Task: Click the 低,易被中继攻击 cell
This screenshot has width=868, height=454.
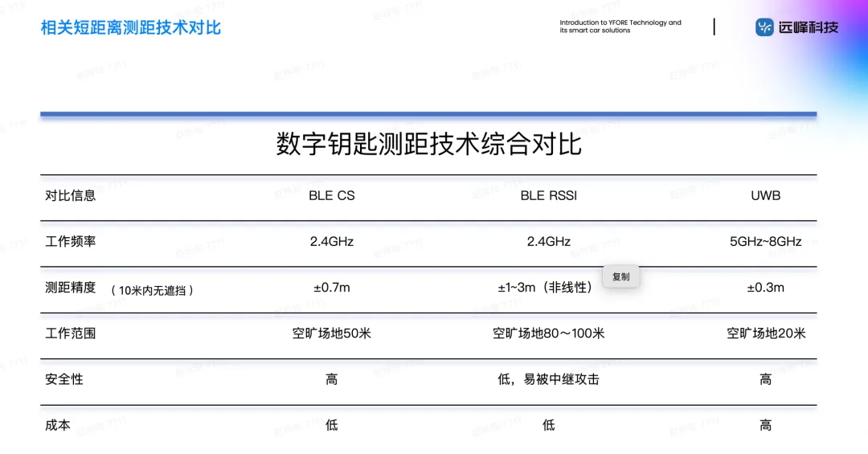Action: 549,379
